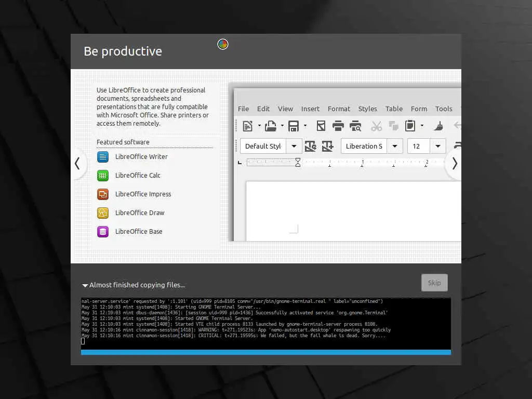Click the Clone formatting brush icon
Screen dimensions: 532x399
point(438,126)
